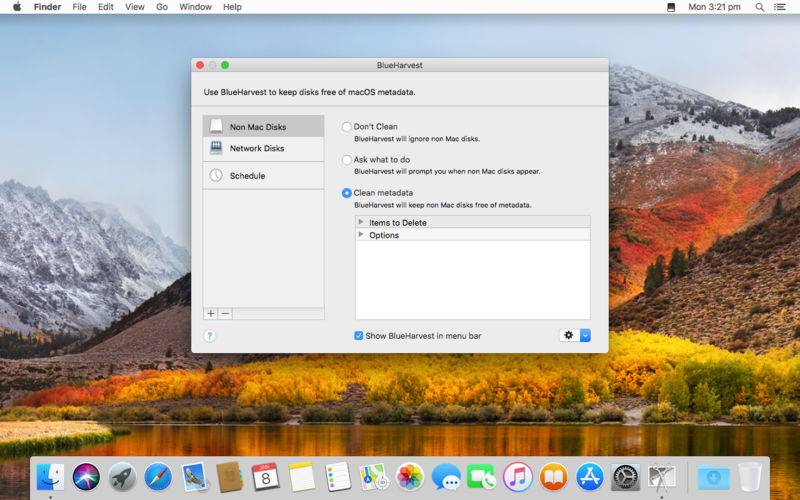Click the plus button to add disk
Image resolution: width=800 pixels, height=500 pixels.
211,313
